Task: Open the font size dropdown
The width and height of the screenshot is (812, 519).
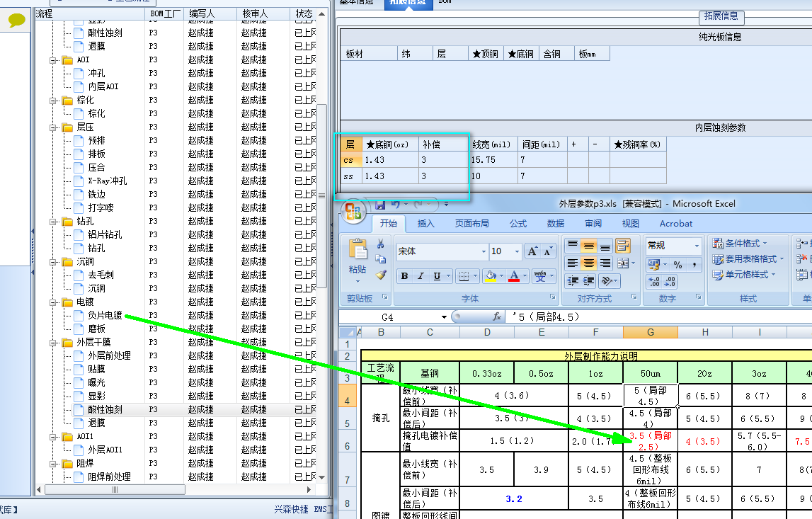Action: click(x=517, y=251)
